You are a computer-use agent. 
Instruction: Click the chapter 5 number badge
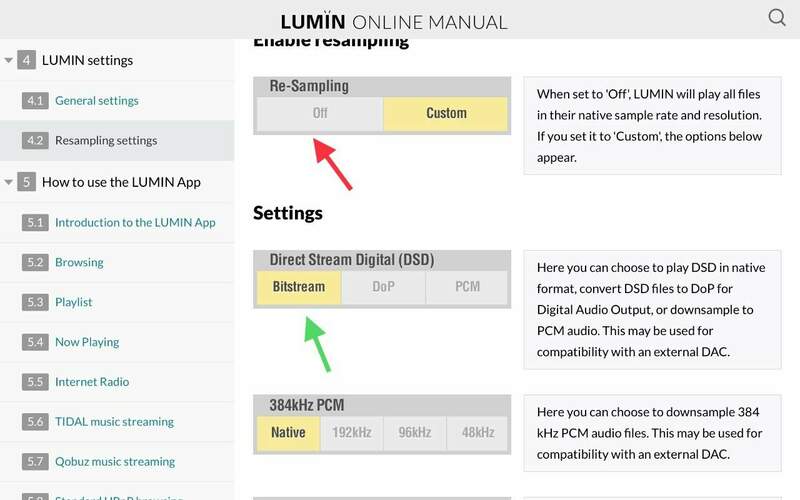[x=27, y=182]
